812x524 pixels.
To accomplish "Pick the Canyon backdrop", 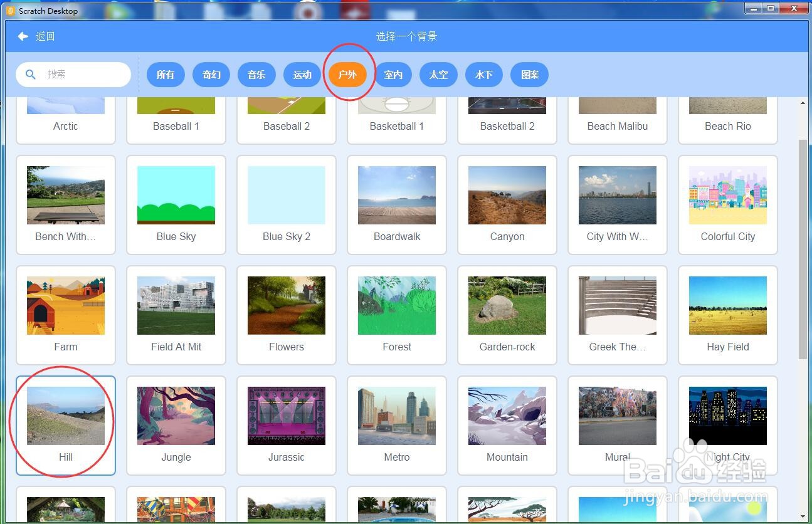I will coord(507,205).
